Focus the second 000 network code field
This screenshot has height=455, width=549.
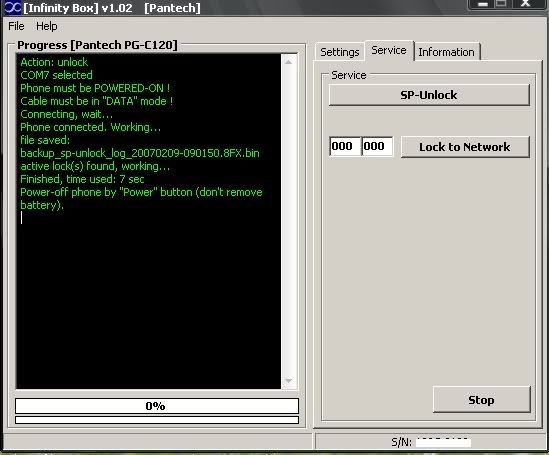click(377, 146)
